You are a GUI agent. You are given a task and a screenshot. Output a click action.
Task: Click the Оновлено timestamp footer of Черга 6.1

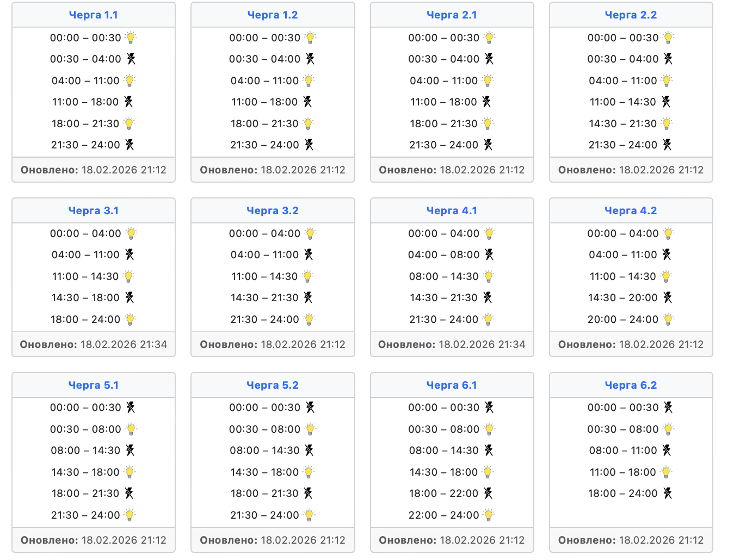452,540
